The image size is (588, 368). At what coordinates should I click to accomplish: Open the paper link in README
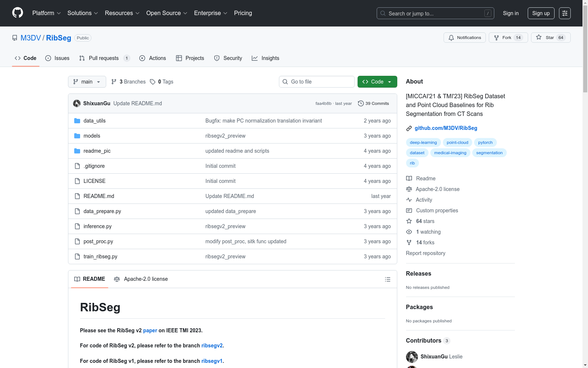tap(150, 330)
